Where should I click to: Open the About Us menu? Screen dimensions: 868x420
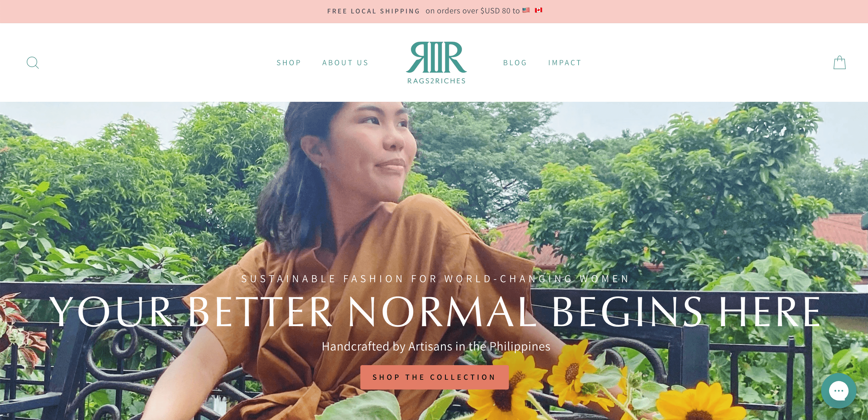pyautogui.click(x=345, y=63)
